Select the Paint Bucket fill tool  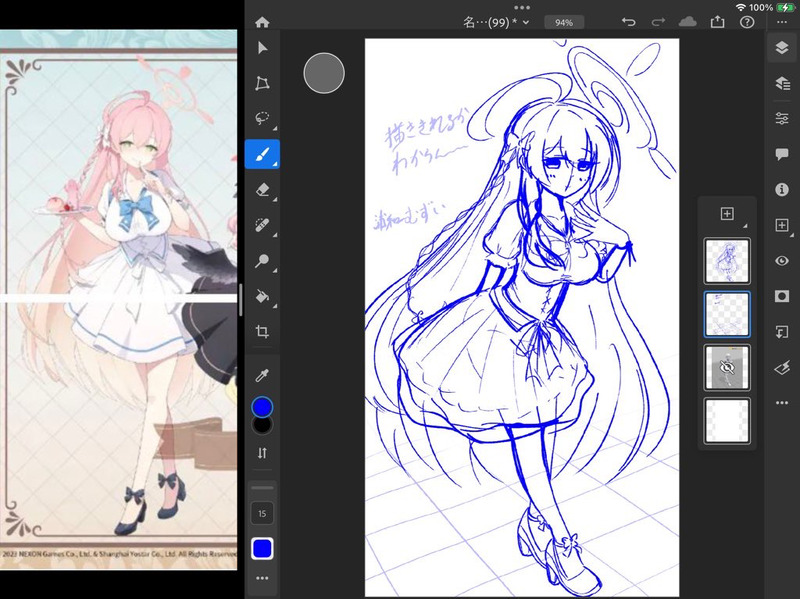click(262, 296)
